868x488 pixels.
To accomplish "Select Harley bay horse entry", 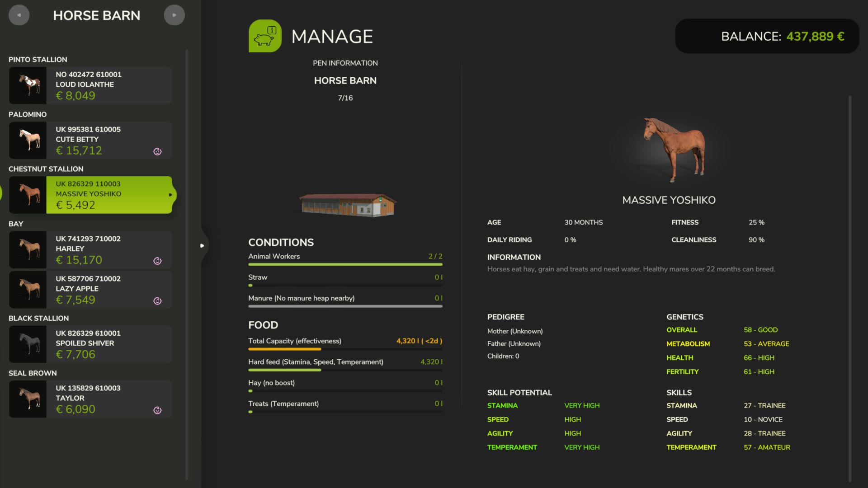I will point(90,250).
